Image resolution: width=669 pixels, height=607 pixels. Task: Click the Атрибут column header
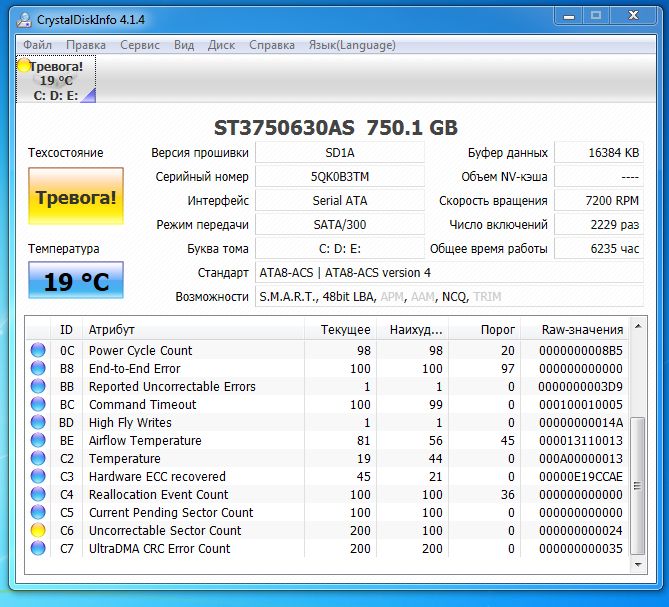[x=193, y=329]
